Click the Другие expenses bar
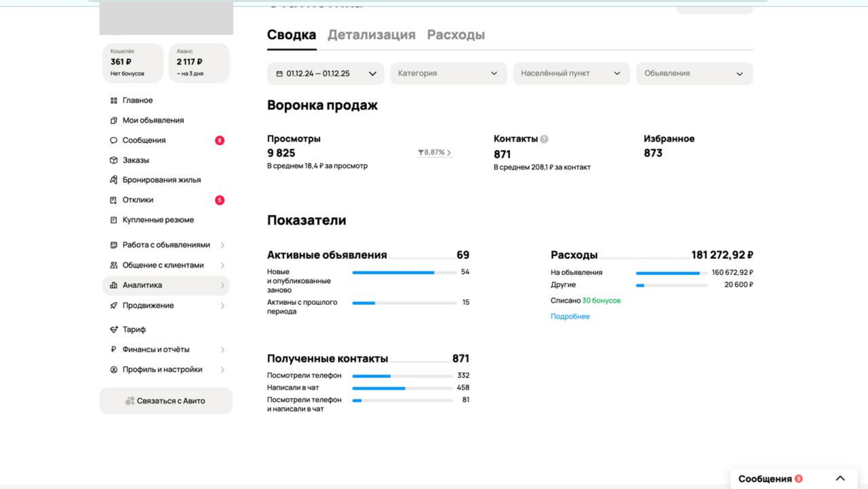This screenshot has width=868, height=489. [x=671, y=285]
